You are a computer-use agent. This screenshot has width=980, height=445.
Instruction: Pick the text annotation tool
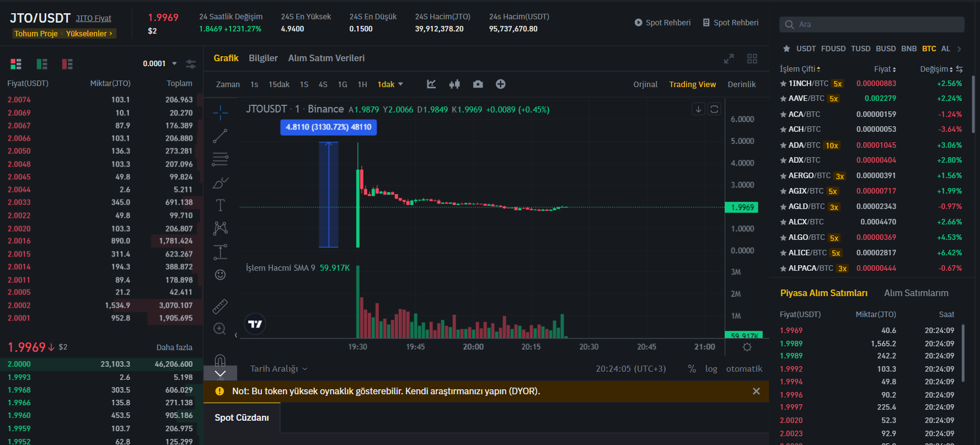[220, 205]
